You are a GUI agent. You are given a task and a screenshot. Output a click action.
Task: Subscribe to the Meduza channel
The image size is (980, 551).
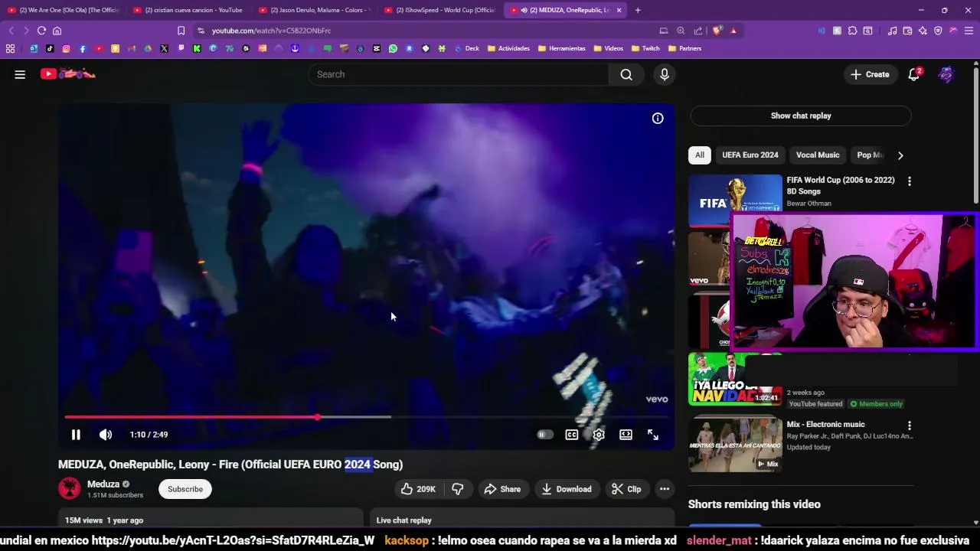(185, 489)
